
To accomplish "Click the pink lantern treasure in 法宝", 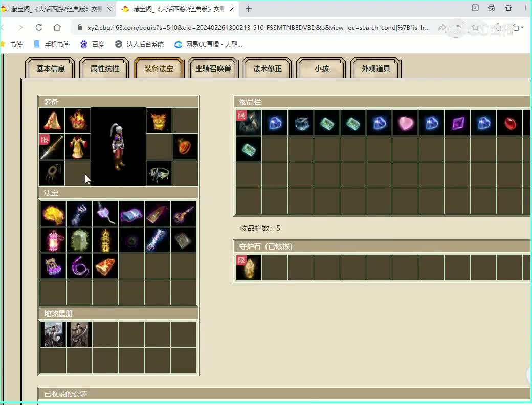I will [53, 240].
